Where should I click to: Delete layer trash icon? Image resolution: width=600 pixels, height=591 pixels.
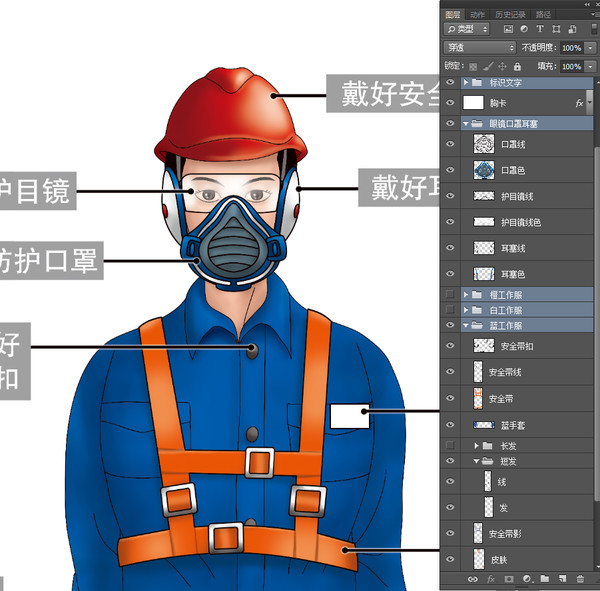coord(580,579)
